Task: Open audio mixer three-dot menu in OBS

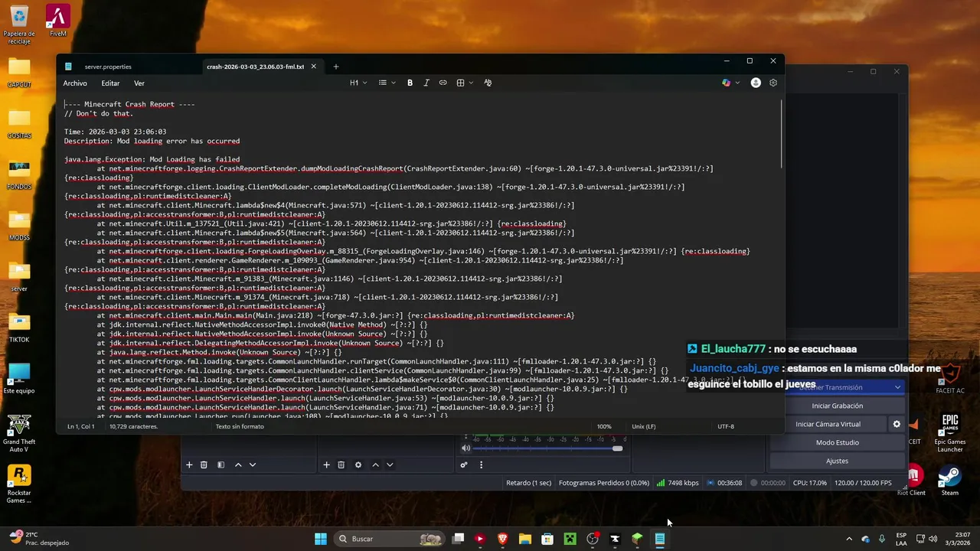Action: (481, 465)
